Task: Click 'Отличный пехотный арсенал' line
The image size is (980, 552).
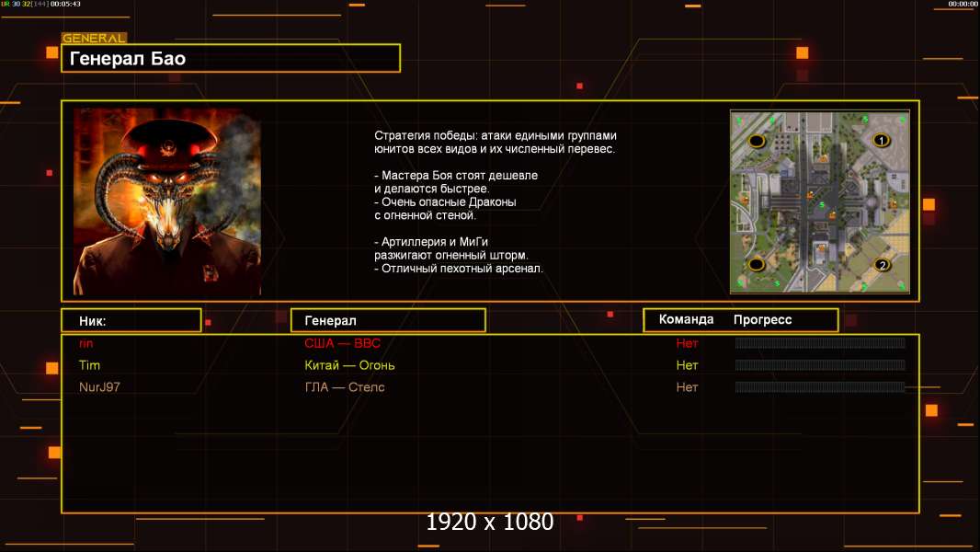Action: 459,269
